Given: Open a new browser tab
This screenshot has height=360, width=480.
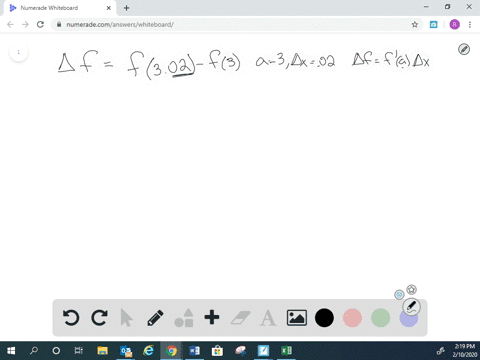Looking at the screenshot, I should point(126,8).
